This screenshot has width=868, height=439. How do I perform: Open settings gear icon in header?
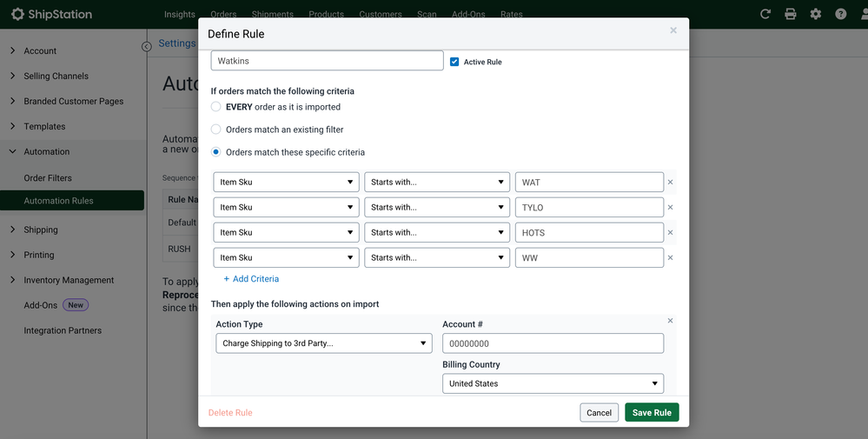pyautogui.click(x=815, y=14)
